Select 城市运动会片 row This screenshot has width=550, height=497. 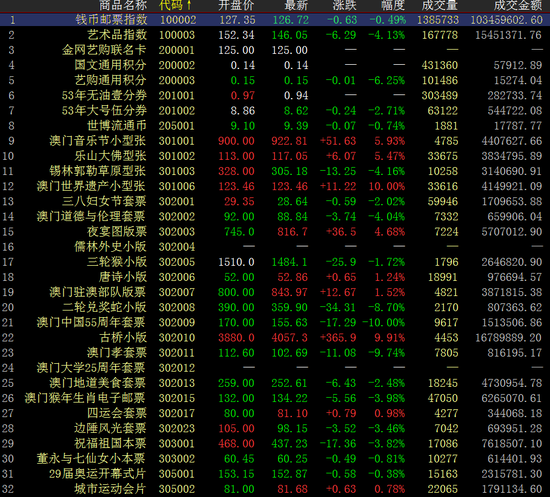(275, 489)
